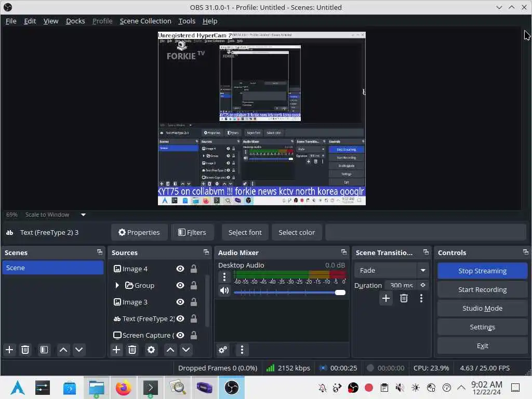Undock the Audio Mixer panel float icon
532x399 pixels.
(344, 252)
